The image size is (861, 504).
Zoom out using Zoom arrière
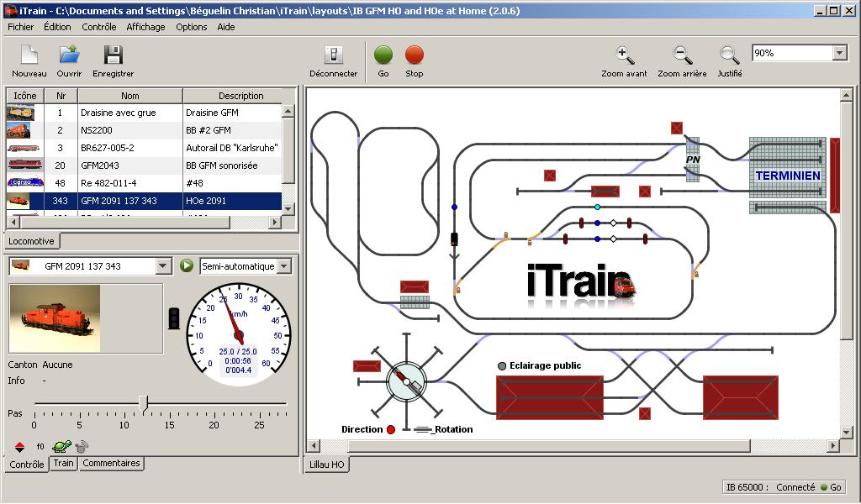682,60
